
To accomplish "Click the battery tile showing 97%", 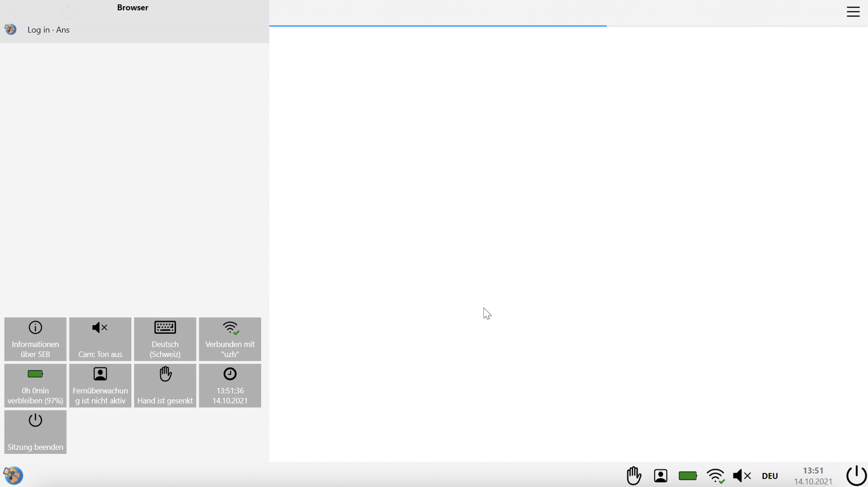I will [35, 385].
